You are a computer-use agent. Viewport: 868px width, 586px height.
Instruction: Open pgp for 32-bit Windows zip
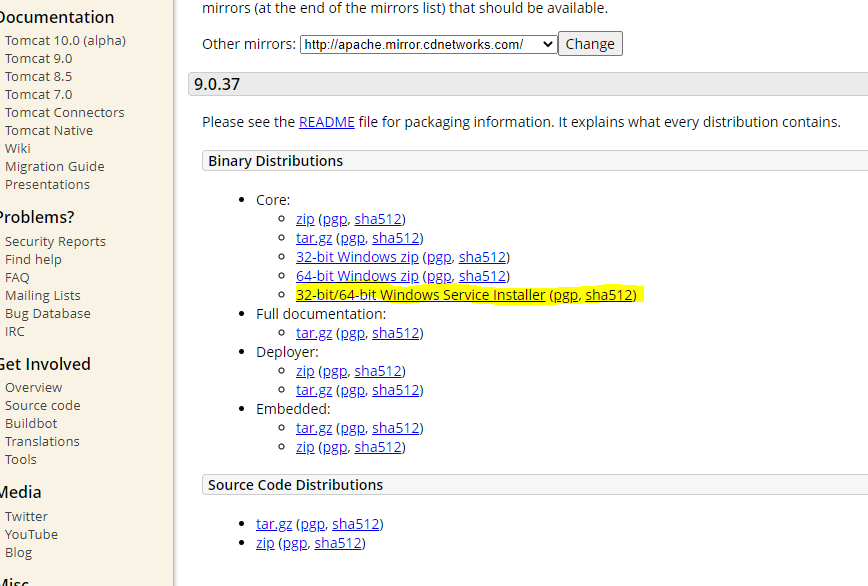(x=439, y=257)
